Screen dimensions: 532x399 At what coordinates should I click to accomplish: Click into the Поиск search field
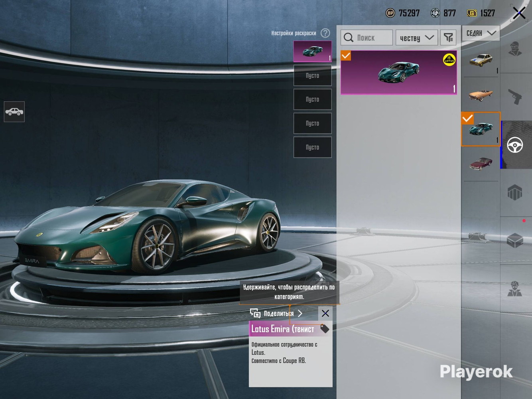[367, 38]
